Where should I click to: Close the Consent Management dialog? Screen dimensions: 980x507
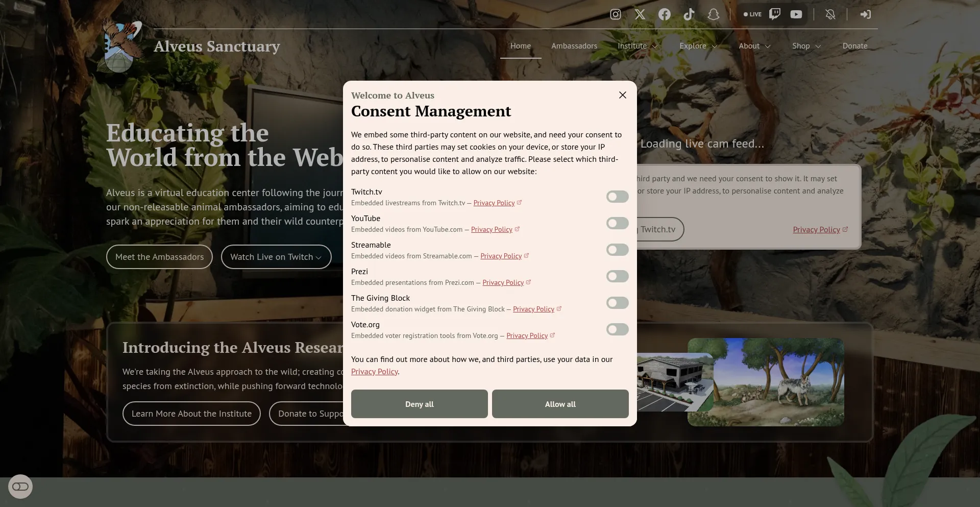coord(622,95)
